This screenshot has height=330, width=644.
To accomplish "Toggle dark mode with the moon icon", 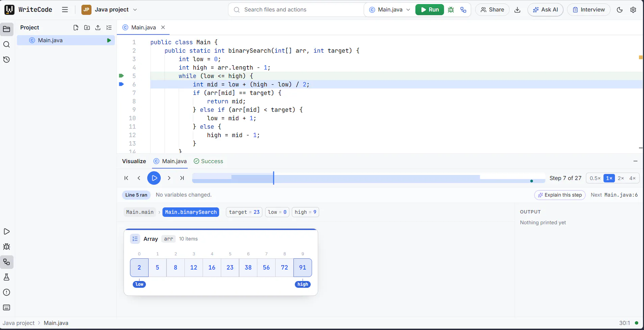I will pyautogui.click(x=620, y=10).
